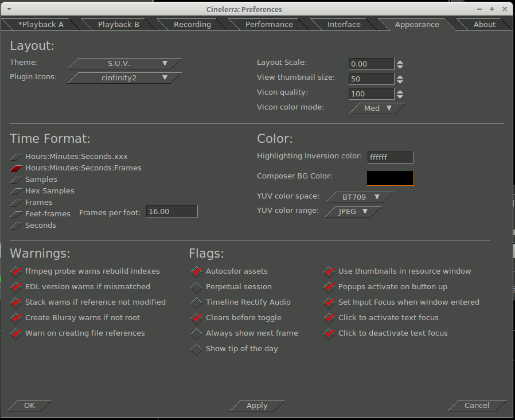Expand the Vicon color mode Med dropdown
The image size is (515, 420).
377,108
